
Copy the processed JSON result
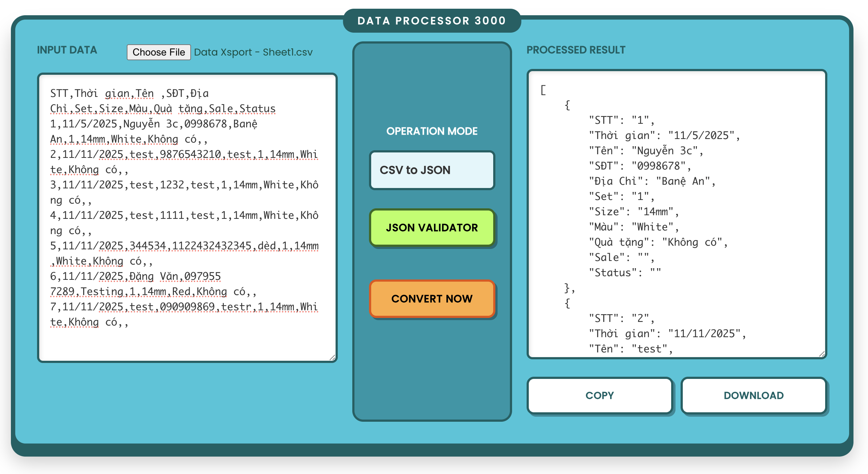[x=600, y=395]
